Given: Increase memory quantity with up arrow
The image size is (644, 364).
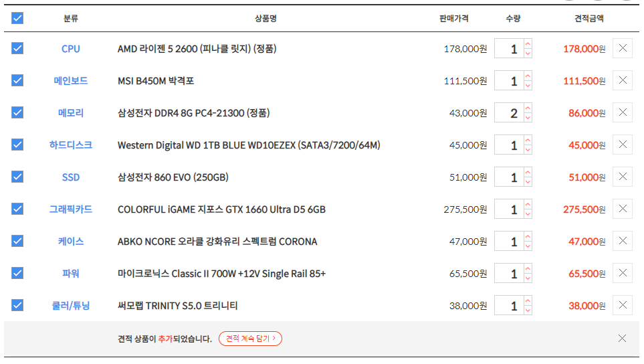Looking at the screenshot, I should click(528, 108).
